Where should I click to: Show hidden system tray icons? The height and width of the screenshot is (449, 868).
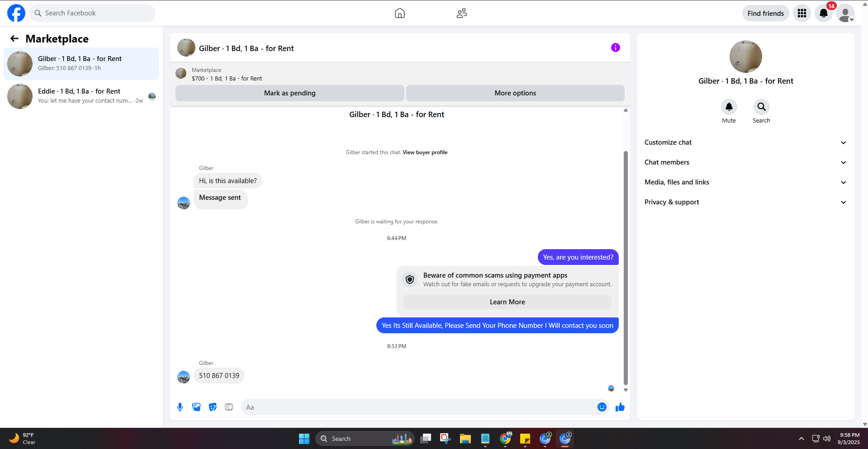coord(802,439)
